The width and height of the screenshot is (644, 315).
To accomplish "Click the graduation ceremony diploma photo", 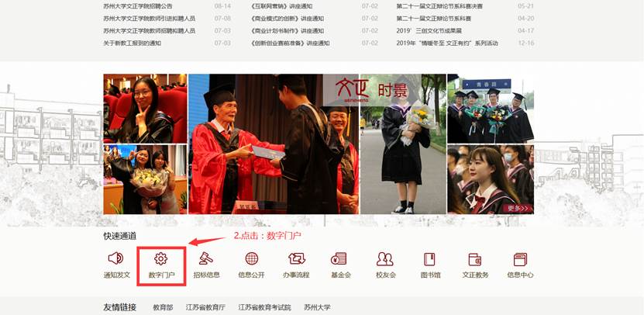I will tap(256, 144).
